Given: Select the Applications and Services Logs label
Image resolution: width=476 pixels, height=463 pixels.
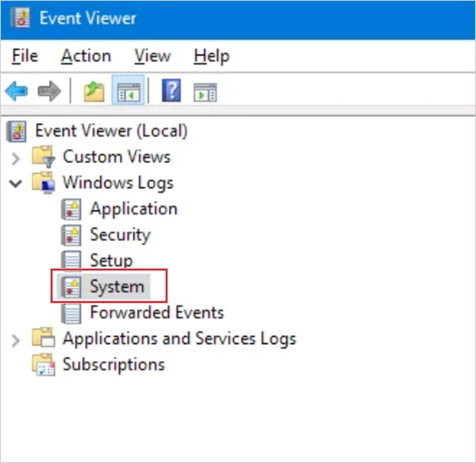Looking at the screenshot, I should [x=179, y=339].
